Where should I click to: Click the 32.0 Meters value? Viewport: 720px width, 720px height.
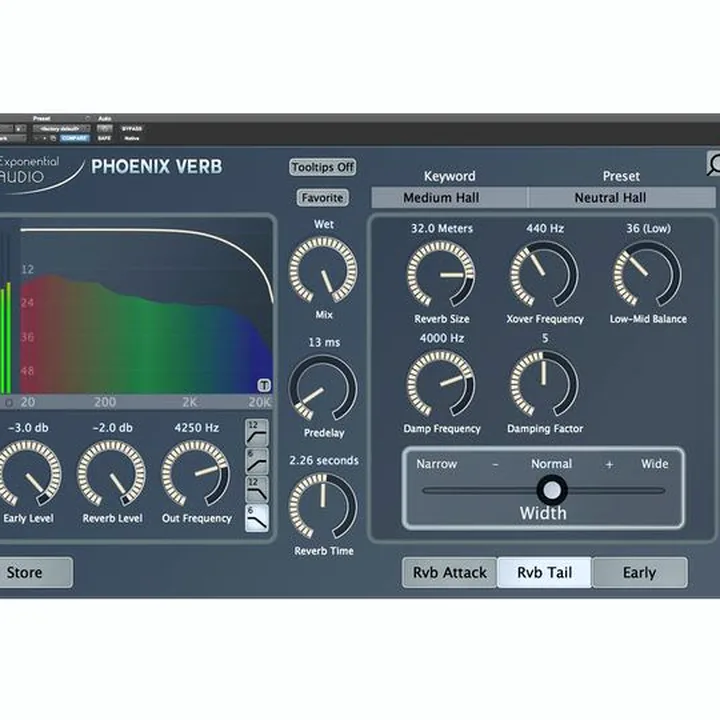(x=442, y=228)
